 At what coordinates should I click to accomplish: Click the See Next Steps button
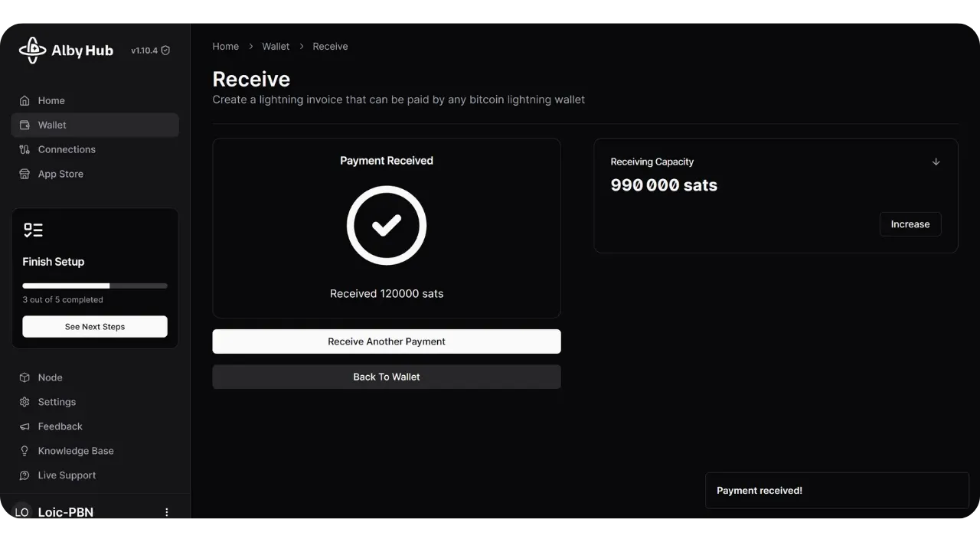[x=95, y=327]
